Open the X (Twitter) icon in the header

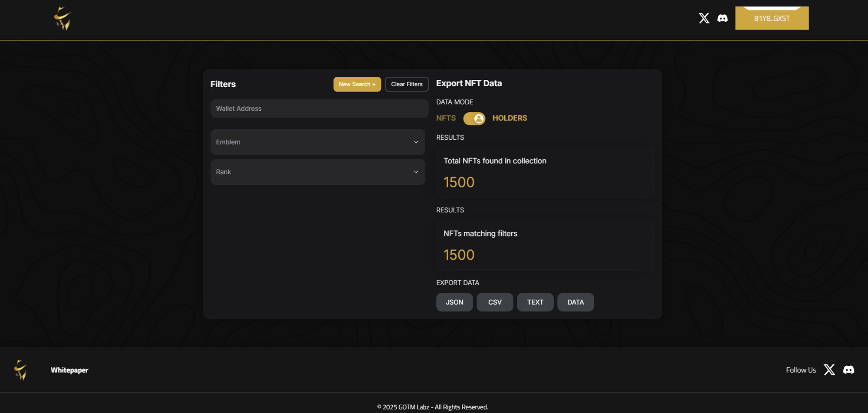point(704,18)
